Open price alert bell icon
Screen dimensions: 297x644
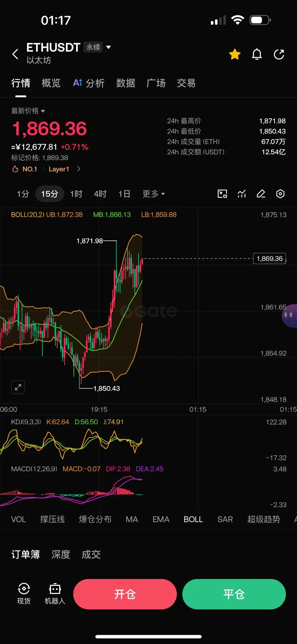257,54
